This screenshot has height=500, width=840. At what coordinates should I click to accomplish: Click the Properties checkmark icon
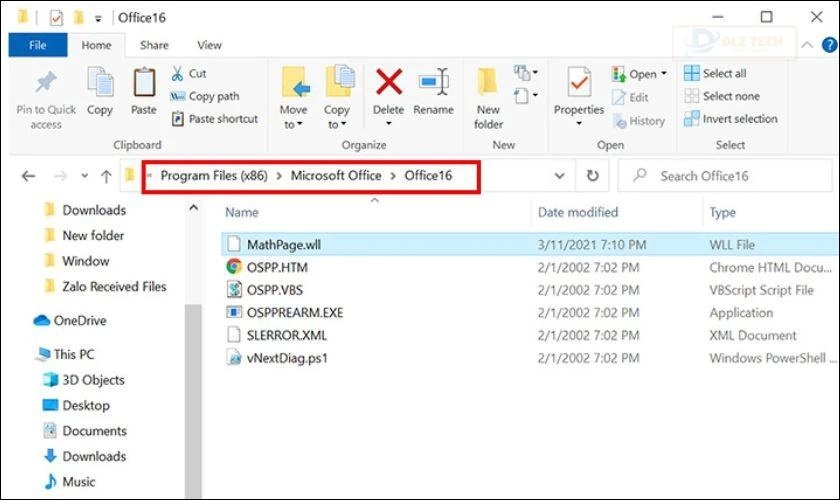[579, 83]
